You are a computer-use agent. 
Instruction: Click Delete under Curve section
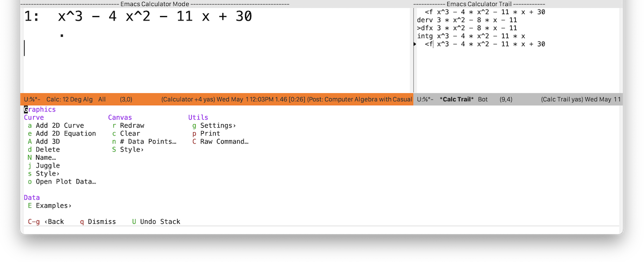[x=44, y=149]
